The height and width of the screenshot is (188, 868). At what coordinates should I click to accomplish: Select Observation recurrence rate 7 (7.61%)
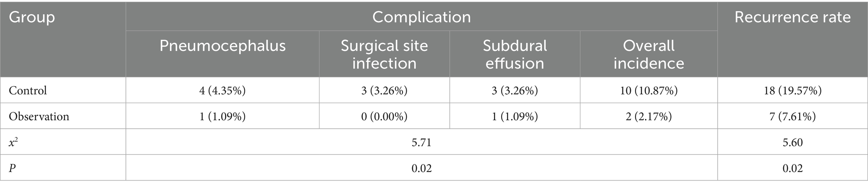click(792, 117)
